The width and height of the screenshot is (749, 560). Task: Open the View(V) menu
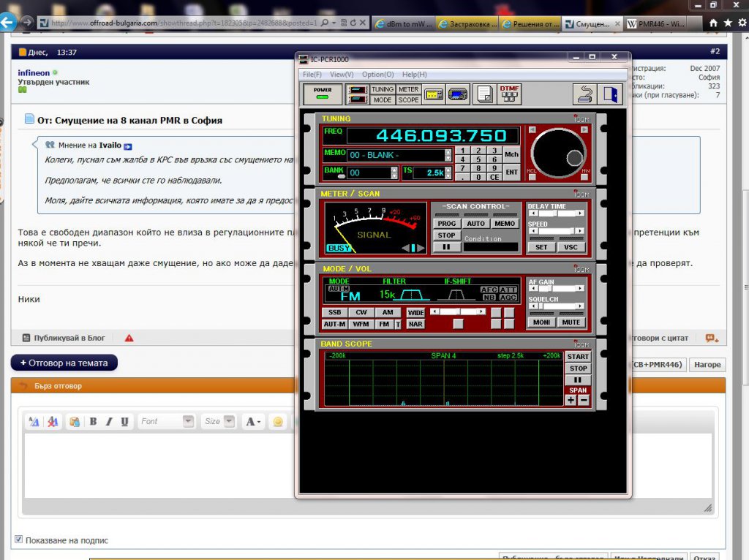pyautogui.click(x=342, y=75)
